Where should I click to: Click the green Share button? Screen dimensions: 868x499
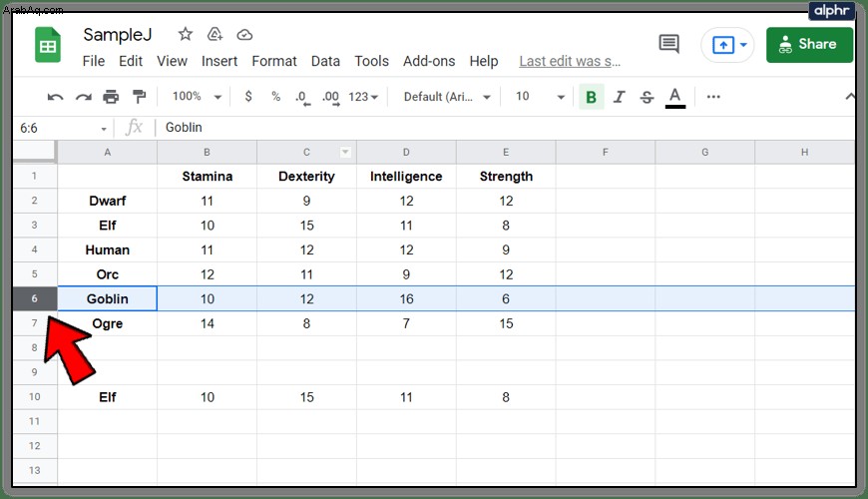[x=809, y=45]
